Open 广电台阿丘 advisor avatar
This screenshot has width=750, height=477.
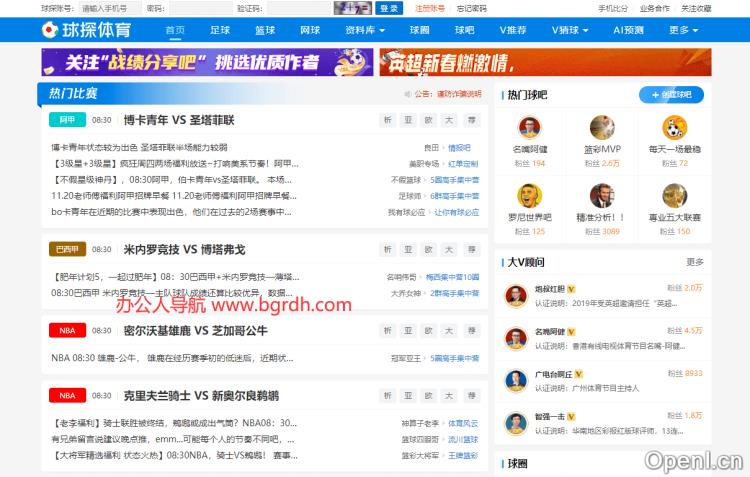point(516,381)
